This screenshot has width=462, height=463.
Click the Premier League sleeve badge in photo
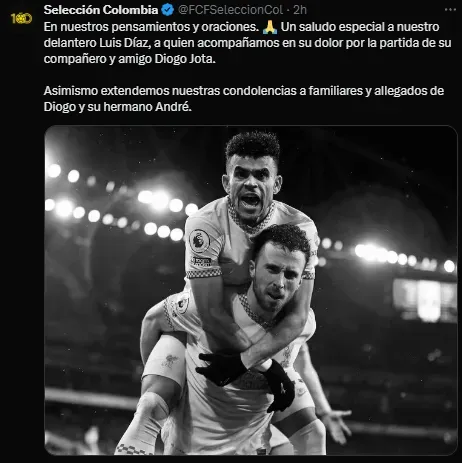[x=199, y=241]
